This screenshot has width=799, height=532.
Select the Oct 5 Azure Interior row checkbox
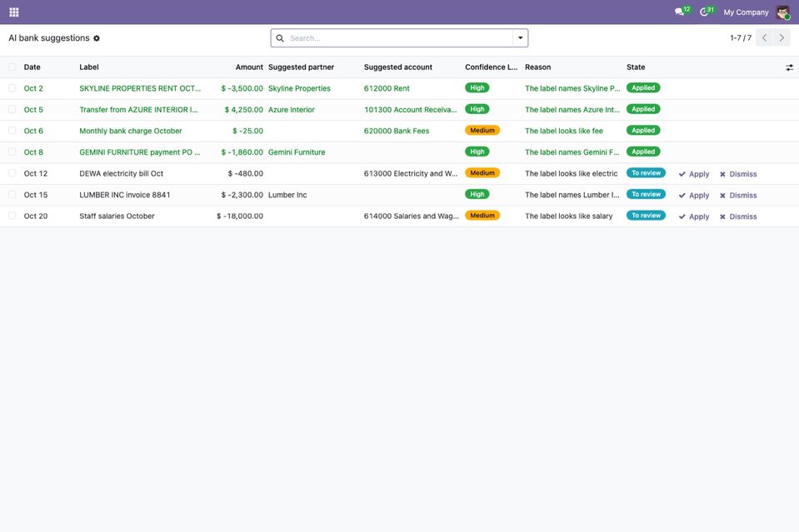tap(12, 109)
